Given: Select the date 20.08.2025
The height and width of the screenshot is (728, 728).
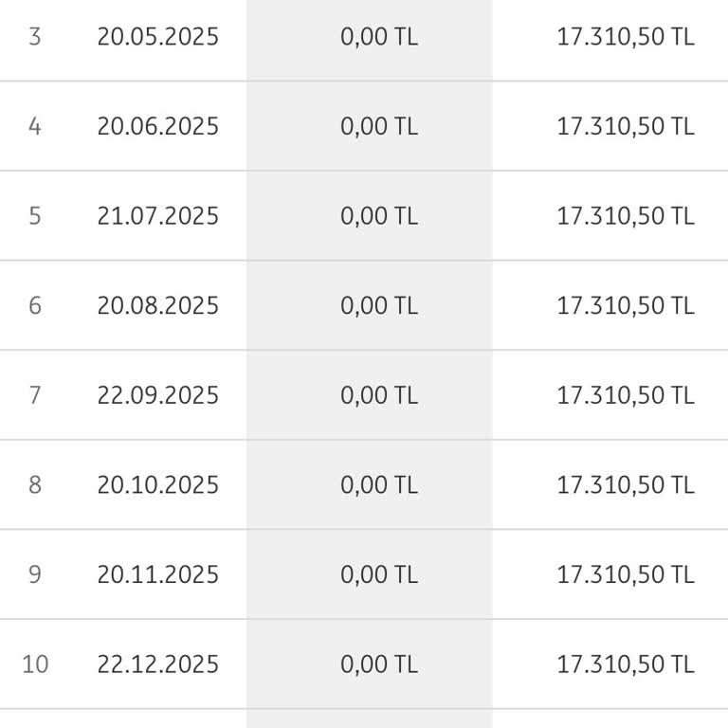Looking at the screenshot, I should tap(157, 305).
